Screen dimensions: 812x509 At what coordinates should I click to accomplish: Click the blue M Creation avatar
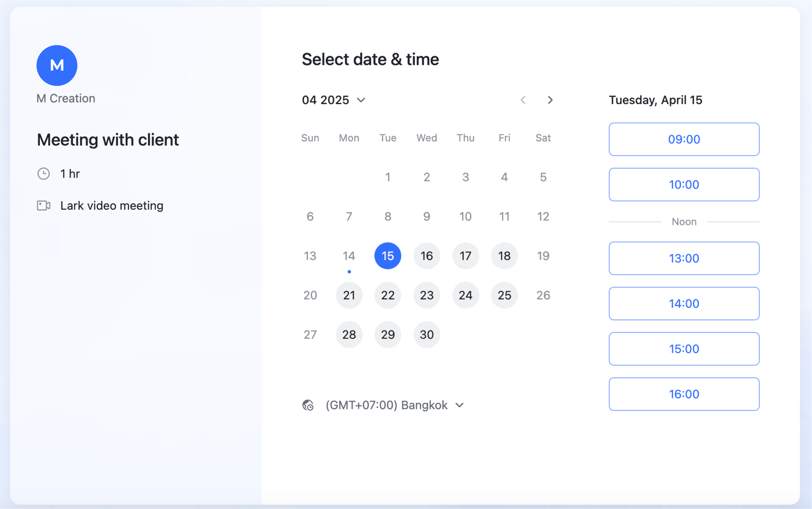[57, 65]
